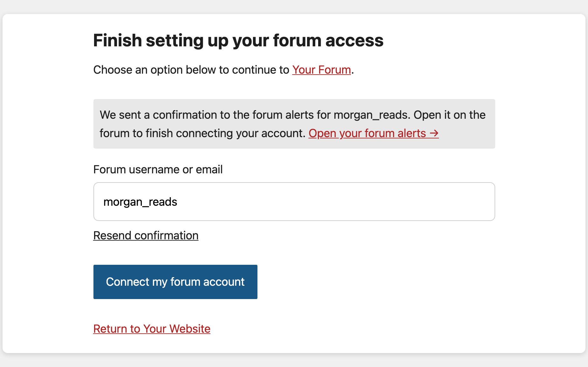Click Connect my forum account button
Viewport: 588px width, 367px height.
tap(175, 282)
